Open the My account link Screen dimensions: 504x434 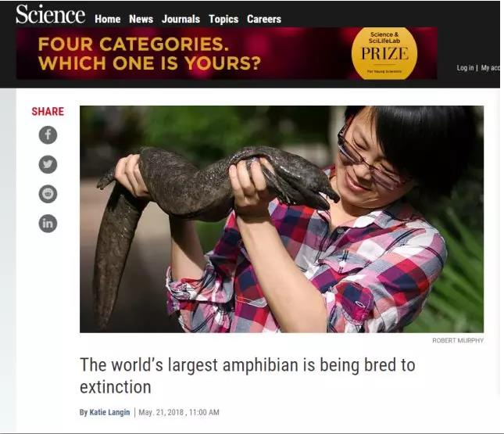pos(491,68)
